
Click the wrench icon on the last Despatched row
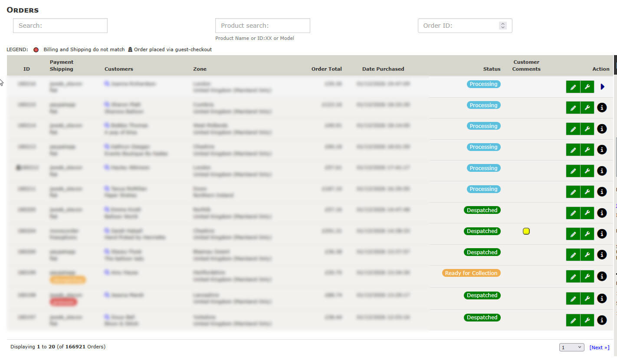[x=587, y=320]
